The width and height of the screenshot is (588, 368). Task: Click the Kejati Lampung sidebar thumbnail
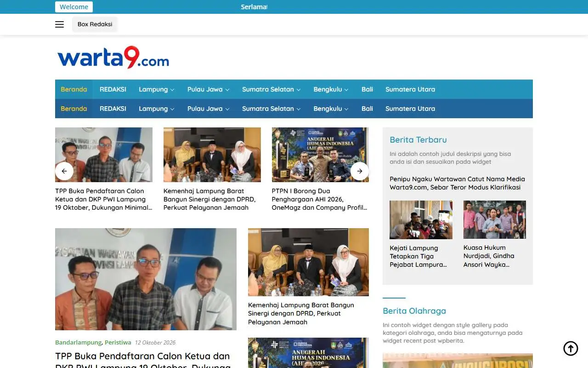tap(421, 220)
